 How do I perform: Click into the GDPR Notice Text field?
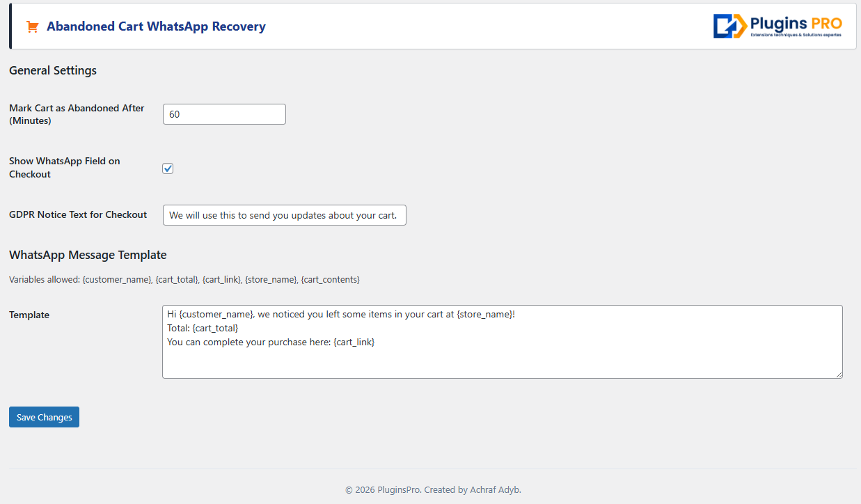(x=284, y=215)
